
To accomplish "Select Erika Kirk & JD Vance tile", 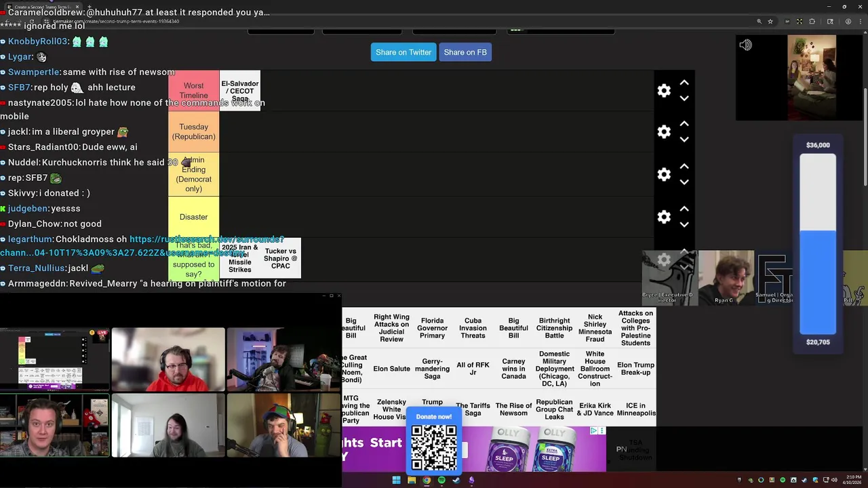I will (595, 409).
